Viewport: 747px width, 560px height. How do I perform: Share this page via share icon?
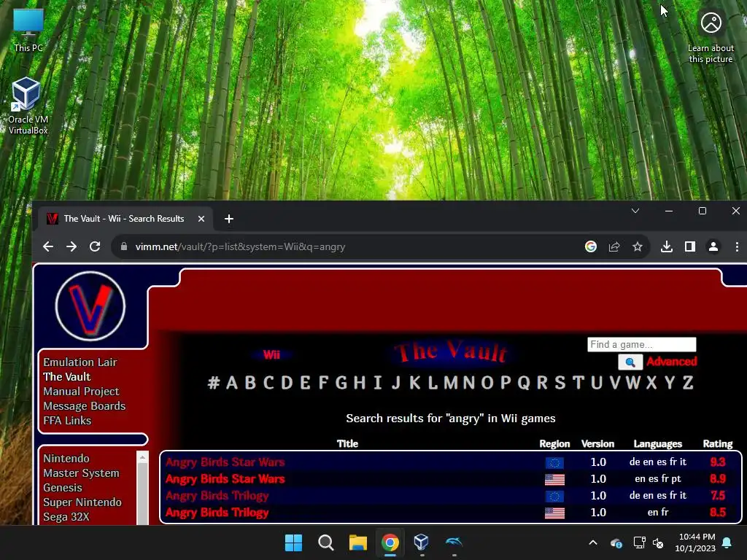(614, 246)
